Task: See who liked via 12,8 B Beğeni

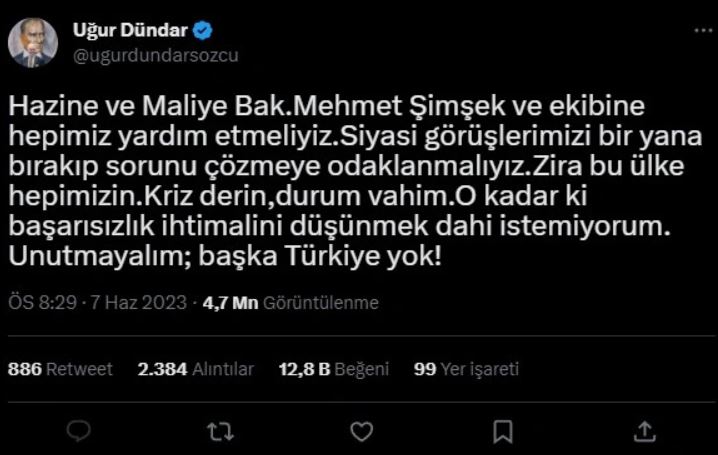Action: coord(335,369)
